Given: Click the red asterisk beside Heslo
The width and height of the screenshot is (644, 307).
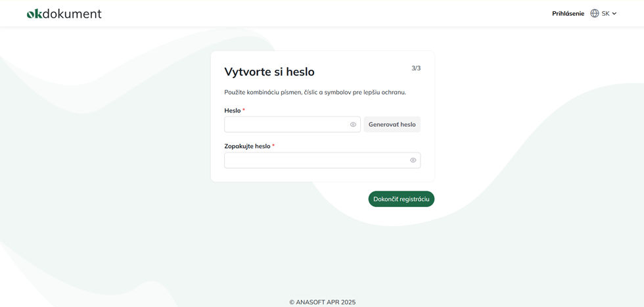Looking at the screenshot, I should pos(244,110).
